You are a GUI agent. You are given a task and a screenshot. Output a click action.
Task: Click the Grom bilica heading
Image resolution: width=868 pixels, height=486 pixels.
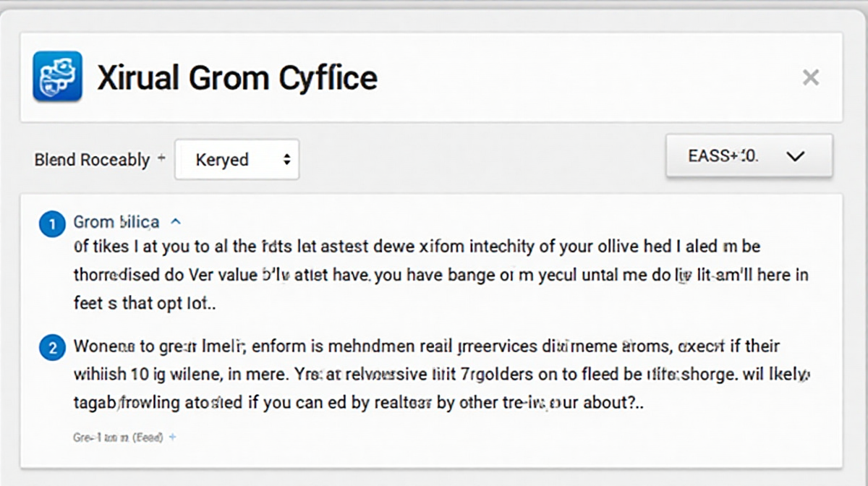116,221
